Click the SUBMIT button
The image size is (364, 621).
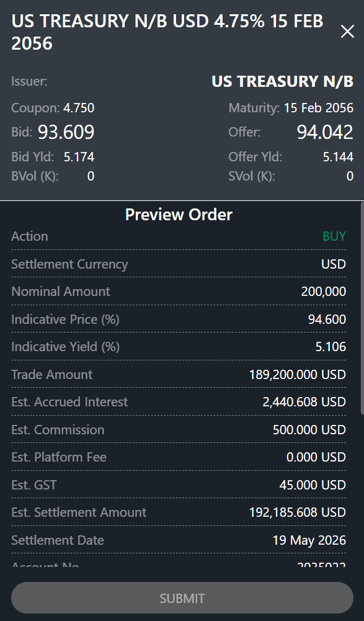182,597
